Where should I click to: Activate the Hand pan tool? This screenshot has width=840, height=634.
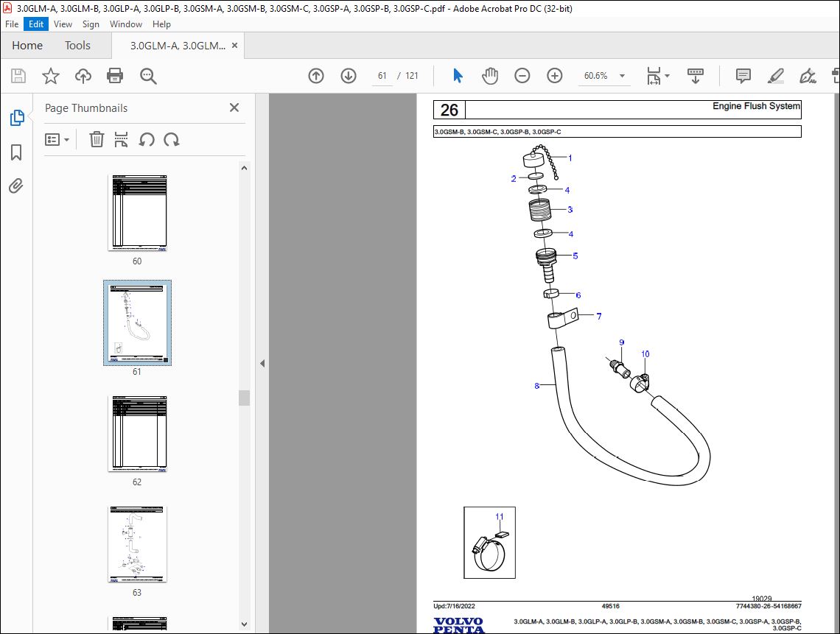coord(490,76)
